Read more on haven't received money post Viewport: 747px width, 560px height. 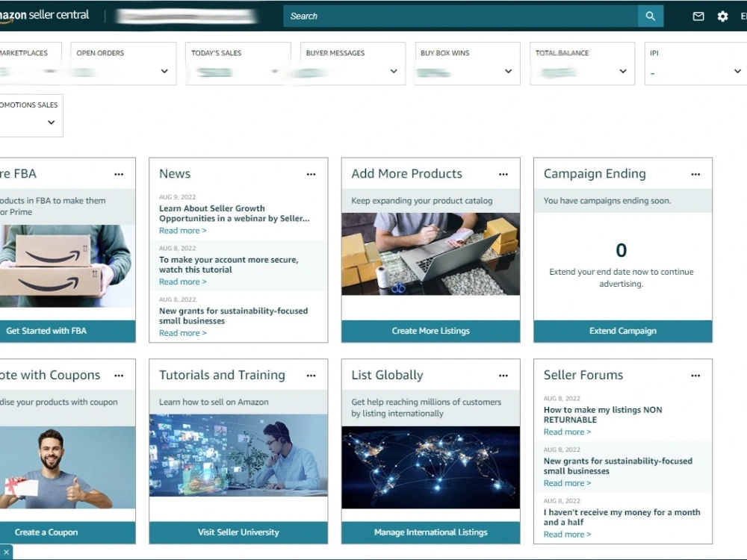click(x=568, y=535)
